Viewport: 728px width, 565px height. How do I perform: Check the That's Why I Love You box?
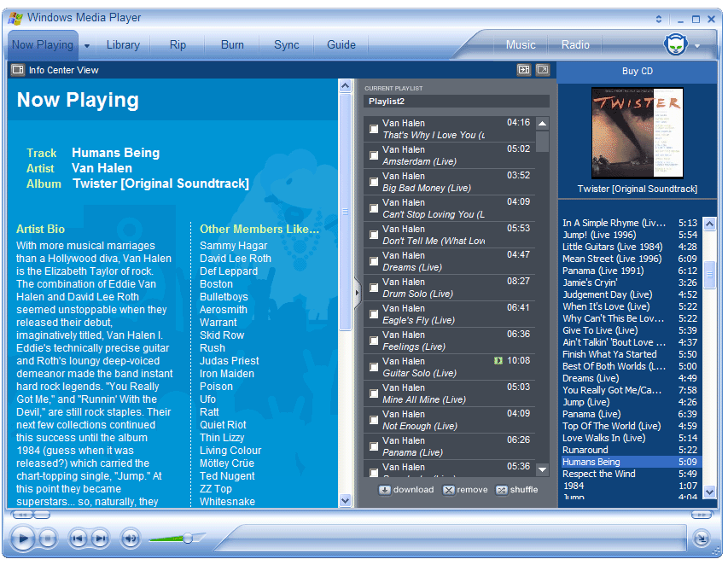(374, 129)
